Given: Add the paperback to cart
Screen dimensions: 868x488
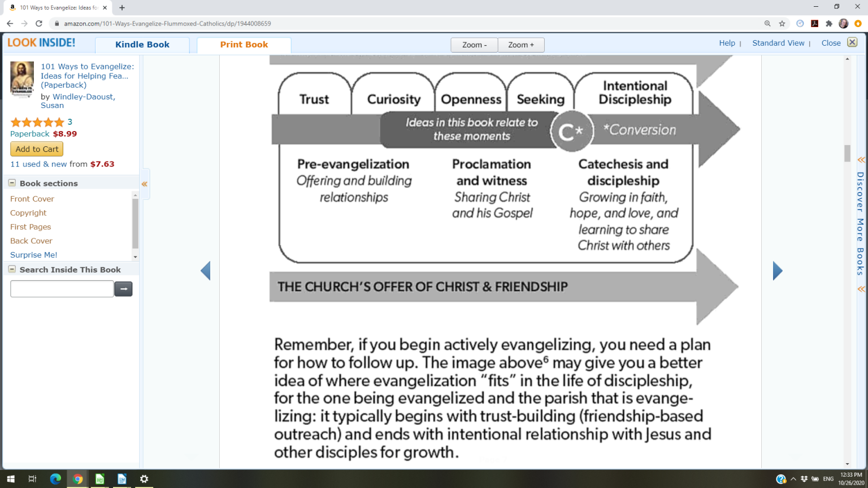Looking at the screenshot, I should (x=37, y=149).
